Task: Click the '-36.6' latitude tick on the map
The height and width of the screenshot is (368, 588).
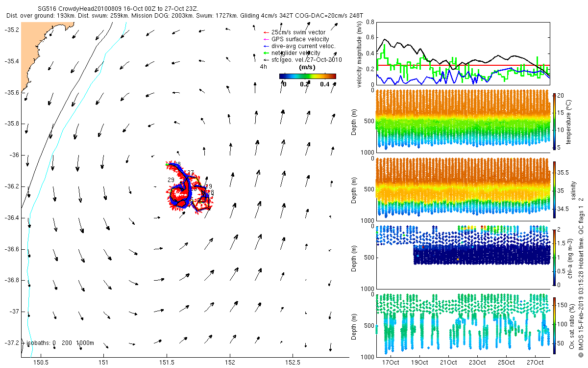Action: (12, 249)
